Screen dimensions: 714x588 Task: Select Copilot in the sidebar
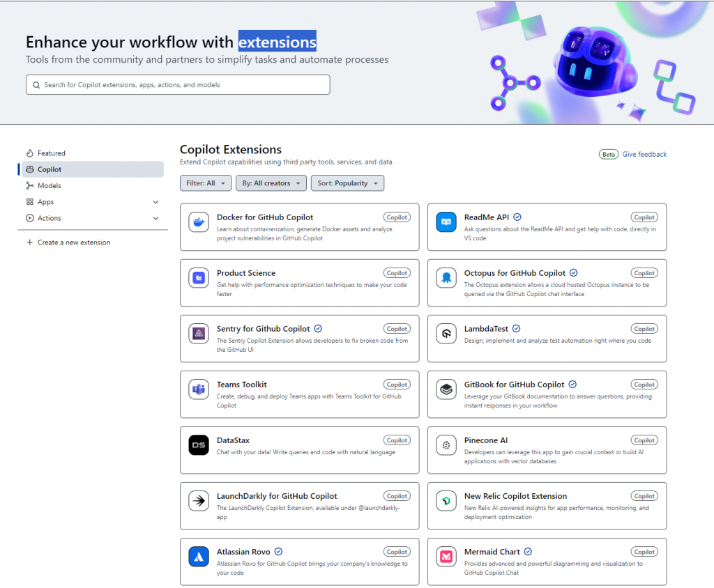click(93, 169)
